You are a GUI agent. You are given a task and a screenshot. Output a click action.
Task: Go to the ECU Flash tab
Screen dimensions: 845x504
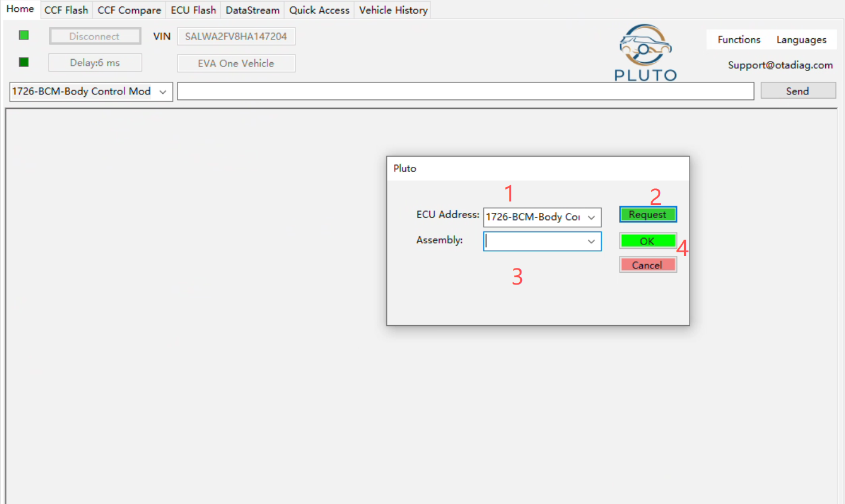click(193, 10)
